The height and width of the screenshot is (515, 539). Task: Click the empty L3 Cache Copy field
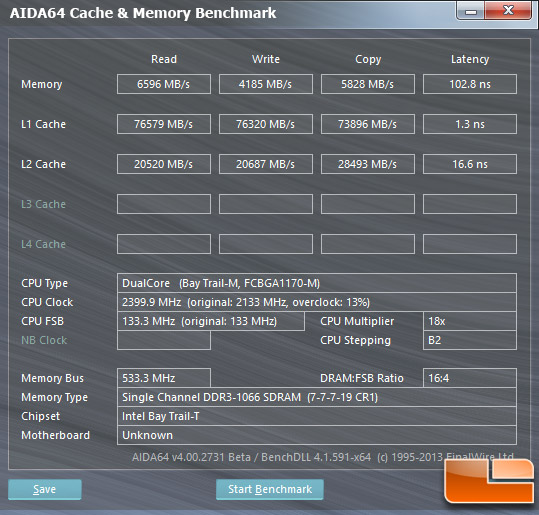(x=368, y=204)
